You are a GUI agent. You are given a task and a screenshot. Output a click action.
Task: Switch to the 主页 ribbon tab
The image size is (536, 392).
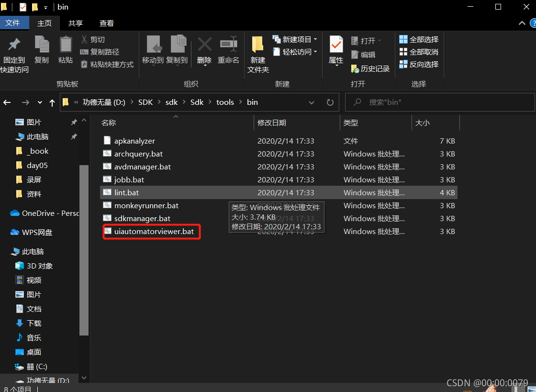point(45,23)
